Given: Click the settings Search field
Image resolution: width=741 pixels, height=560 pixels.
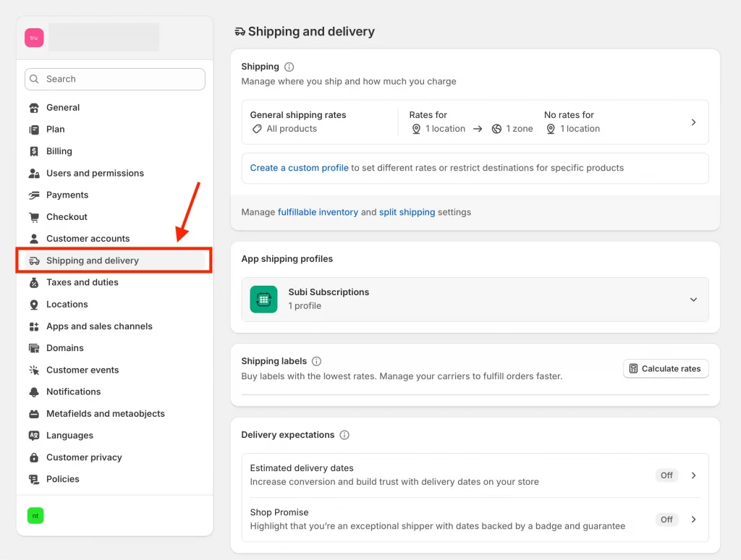Looking at the screenshot, I should (x=115, y=80).
